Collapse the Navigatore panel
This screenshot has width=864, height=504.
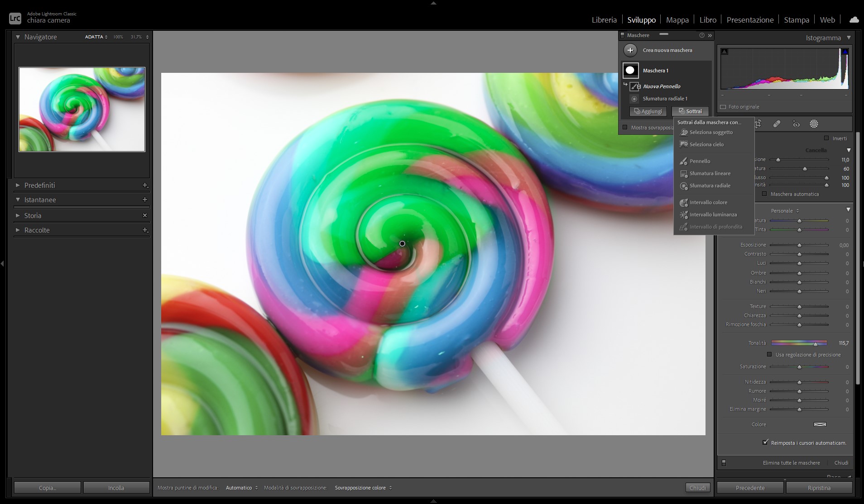(18, 37)
